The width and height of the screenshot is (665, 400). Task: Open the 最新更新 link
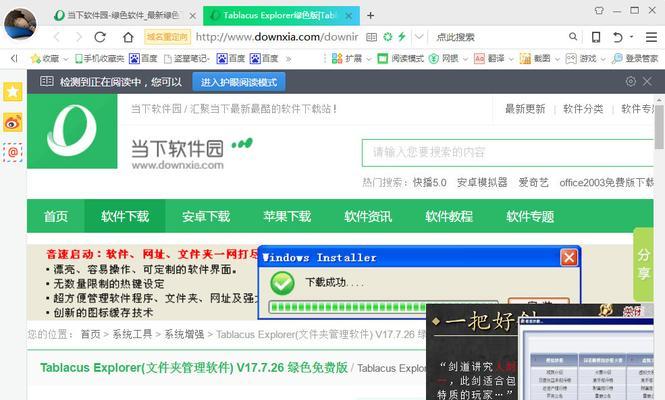[525, 109]
